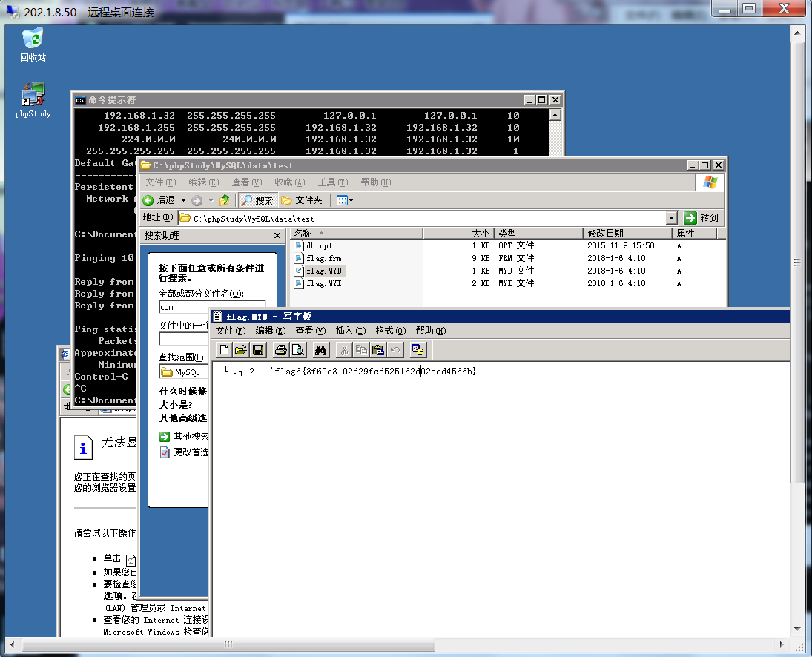The image size is (812, 657).
Task: Sort by Type (类型) column header
Action: coord(538,234)
